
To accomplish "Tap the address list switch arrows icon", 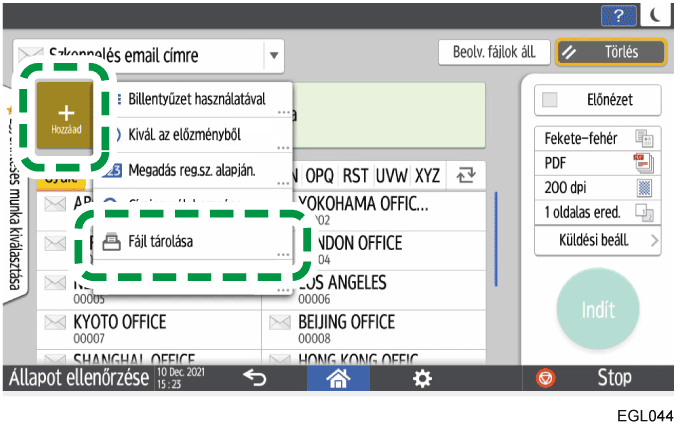I will [x=465, y=175].
